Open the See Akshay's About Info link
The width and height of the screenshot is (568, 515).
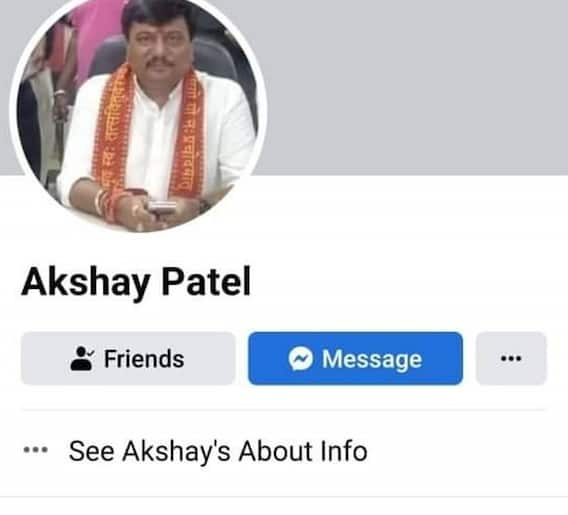(218, 451)
